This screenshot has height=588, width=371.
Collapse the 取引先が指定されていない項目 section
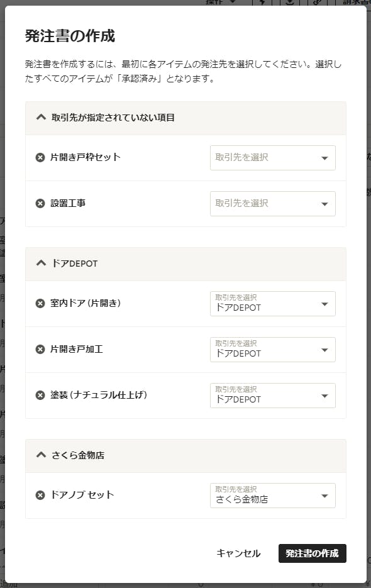41,118
